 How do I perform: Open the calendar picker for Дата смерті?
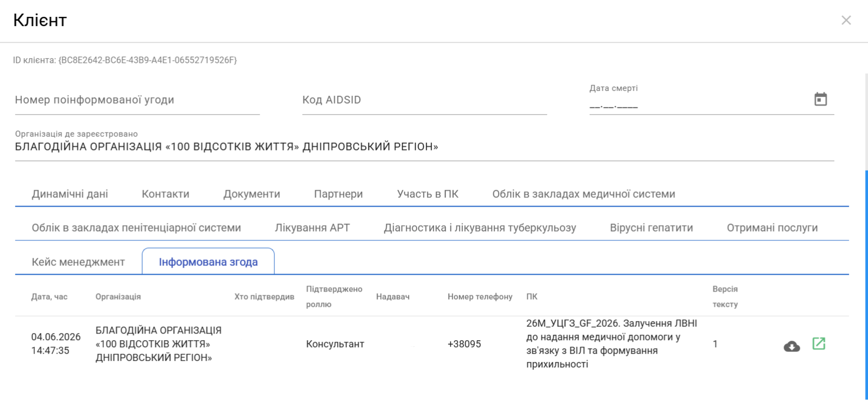click(820, 99)
